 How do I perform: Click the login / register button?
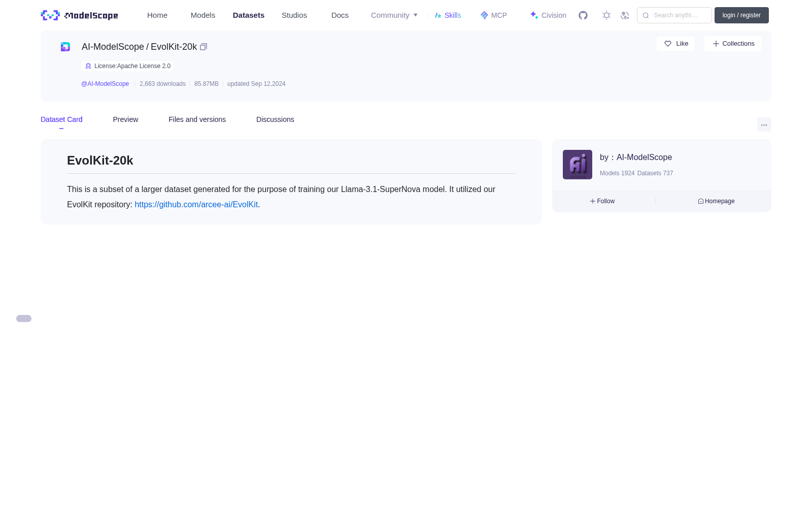[x=741, y=15]
